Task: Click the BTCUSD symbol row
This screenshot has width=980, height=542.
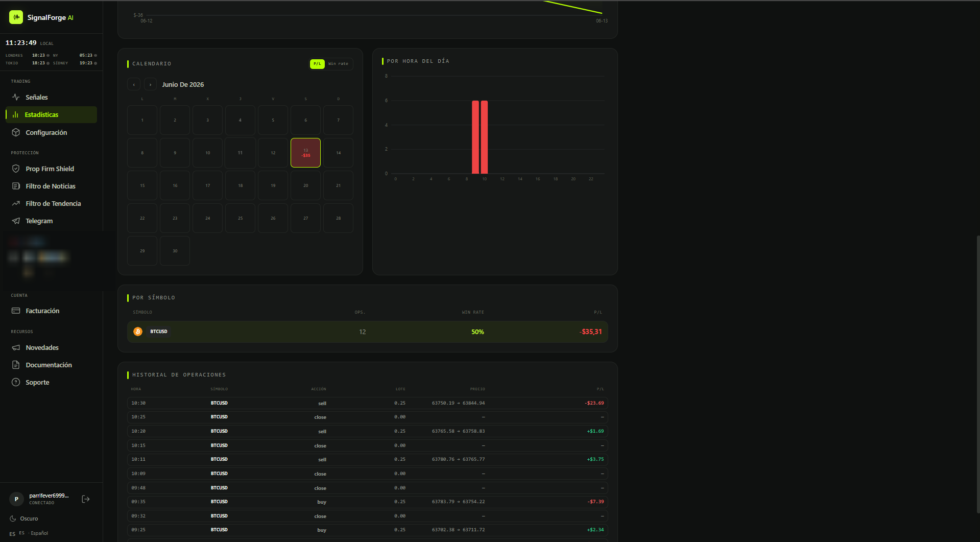Action: pos(368,332)
